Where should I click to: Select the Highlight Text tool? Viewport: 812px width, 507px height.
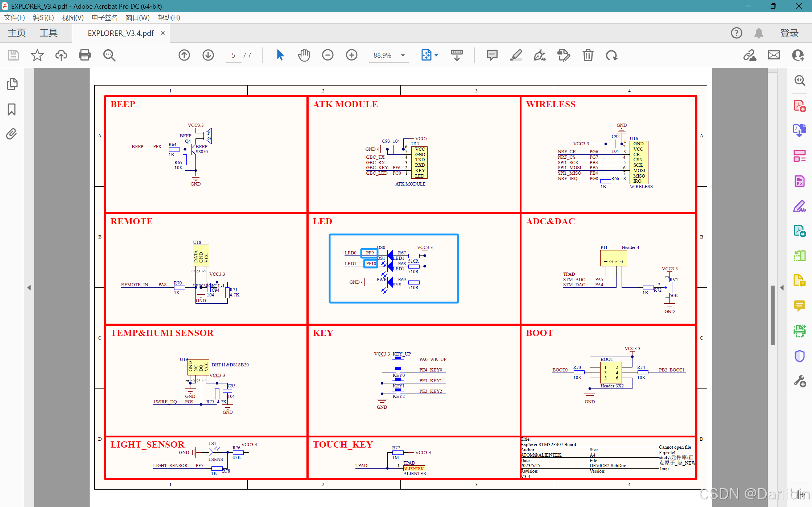(x=516, y=55)
